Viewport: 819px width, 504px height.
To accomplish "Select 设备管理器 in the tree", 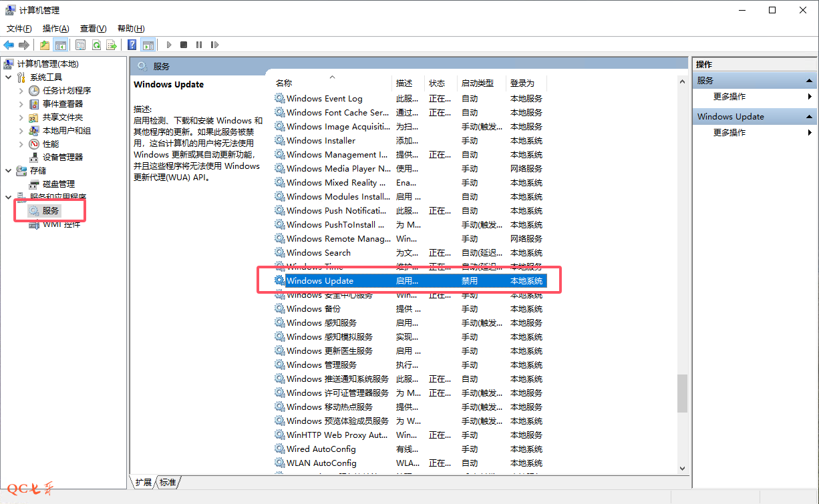I will pos(63,158).
